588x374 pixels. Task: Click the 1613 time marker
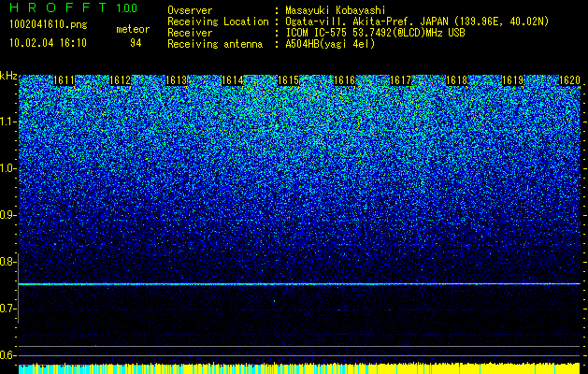point(177,80)
